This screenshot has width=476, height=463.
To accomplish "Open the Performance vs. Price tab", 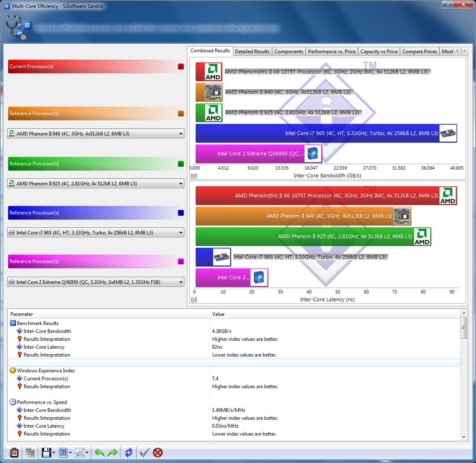I will tap(332, 52).
